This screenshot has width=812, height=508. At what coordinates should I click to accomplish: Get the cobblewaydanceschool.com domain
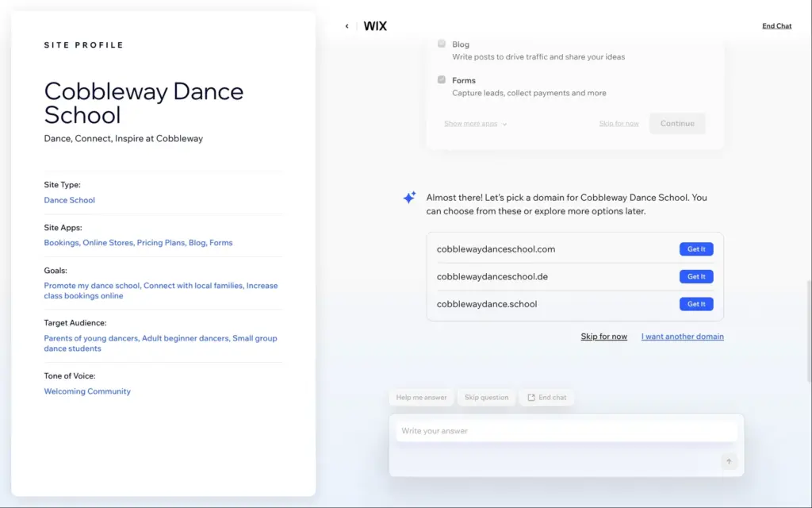pos(696,249)
